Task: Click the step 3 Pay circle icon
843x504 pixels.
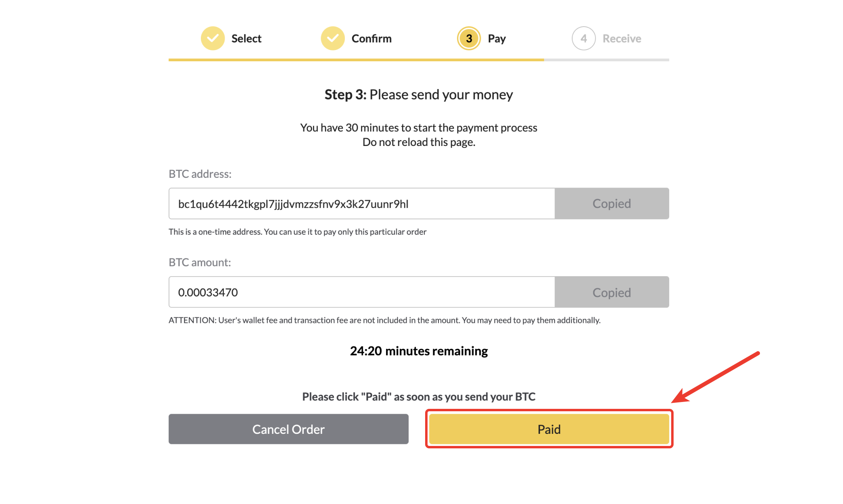Action: [x=469, y=38]
